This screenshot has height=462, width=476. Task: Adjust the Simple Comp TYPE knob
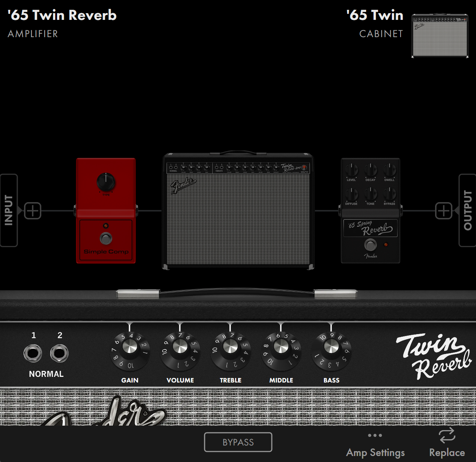point(106,182)
